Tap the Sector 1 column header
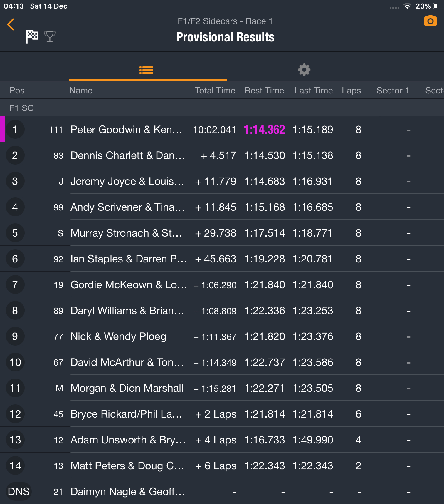The image size is (444, 504). click(x=393, y=91)
